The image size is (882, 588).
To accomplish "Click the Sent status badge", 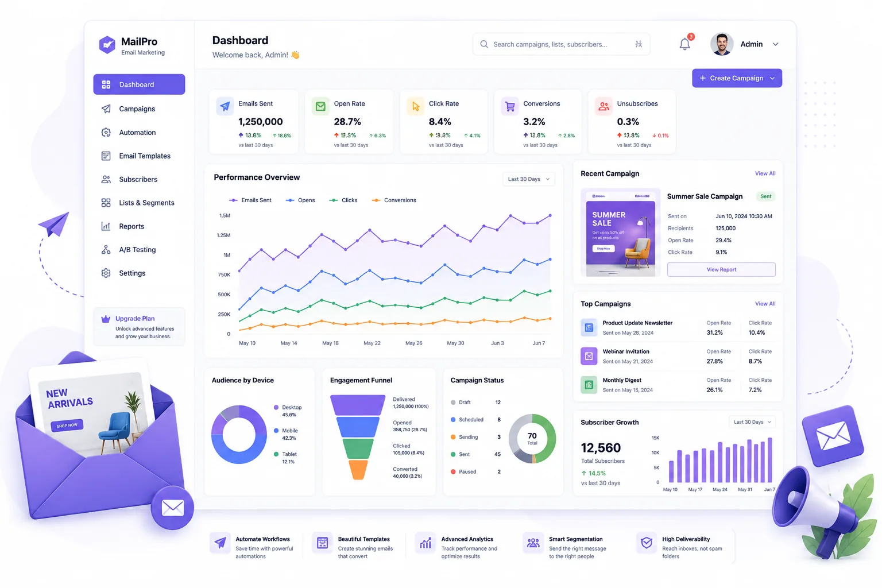I will pyautogui.click(x=765, y=196).
